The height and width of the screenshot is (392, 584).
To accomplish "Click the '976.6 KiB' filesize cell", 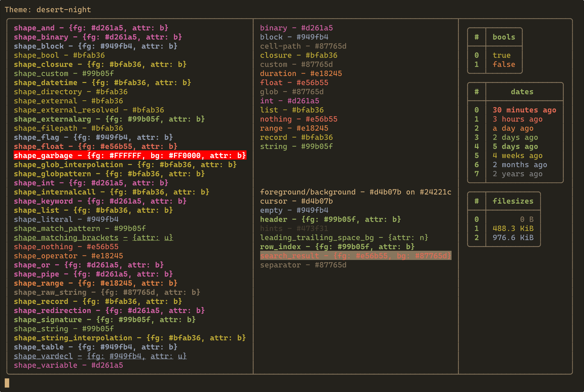I will pos(513,238).
